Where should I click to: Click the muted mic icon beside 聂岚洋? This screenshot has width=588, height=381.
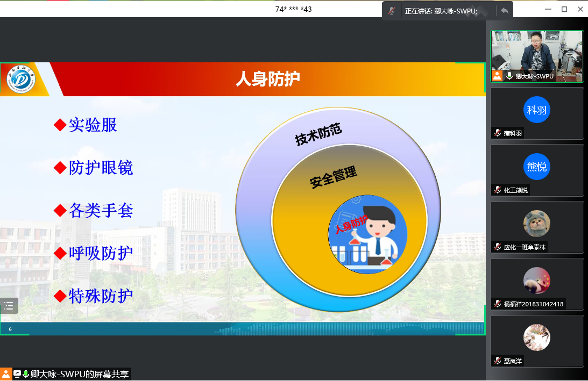point(498,361)
